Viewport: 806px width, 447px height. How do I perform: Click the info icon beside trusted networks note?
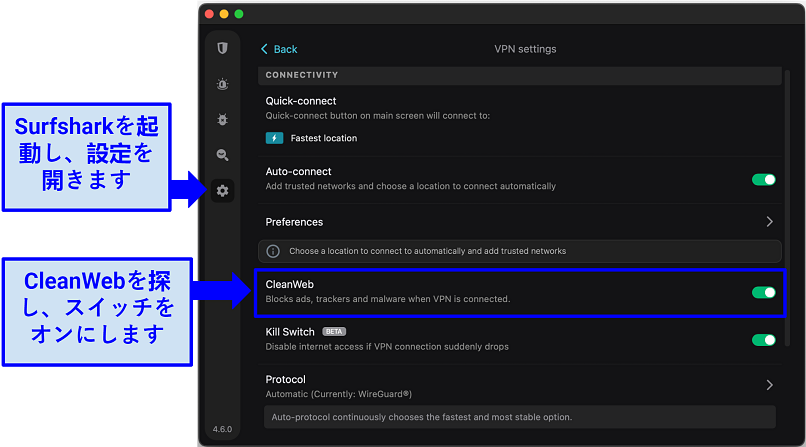[x=273, y=251]
